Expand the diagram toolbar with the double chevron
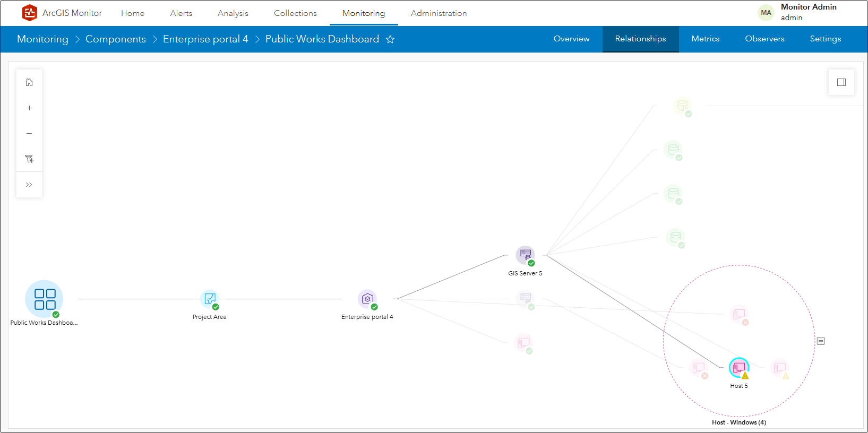The image size is (868, 433). 29,185
